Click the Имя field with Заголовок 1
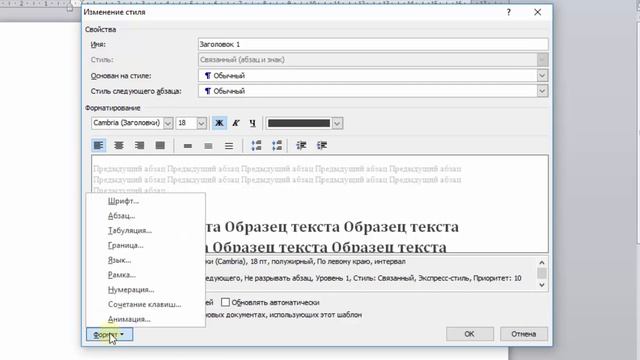This screenshot has width=640, height=360. pyautogui.click(x=373, y=44)
